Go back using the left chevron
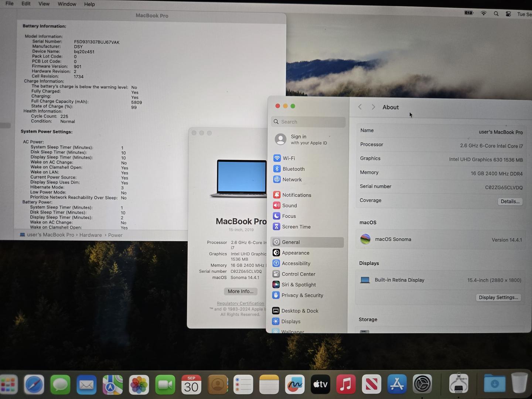This screenshot has width=532, height=399. (360, 107)
